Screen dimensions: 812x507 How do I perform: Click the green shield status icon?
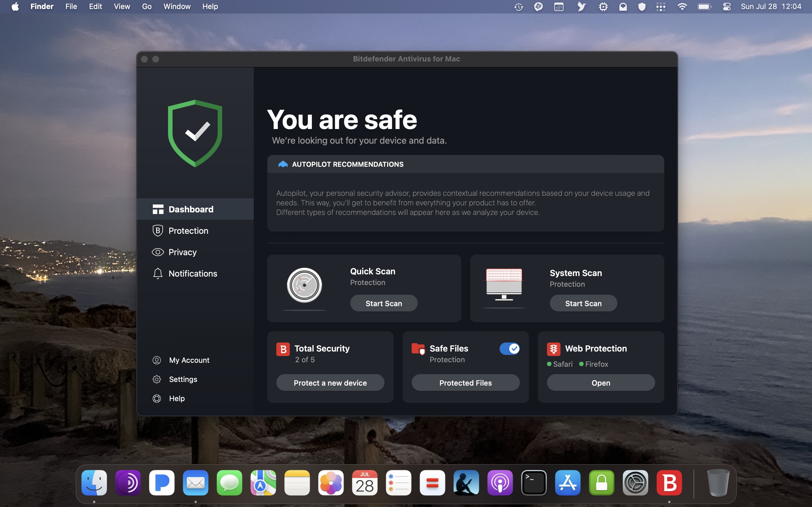click(x=195, y=133)
